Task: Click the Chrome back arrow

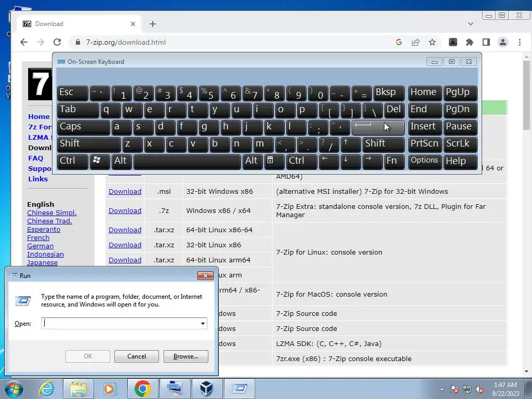Action: pos(24,42)
